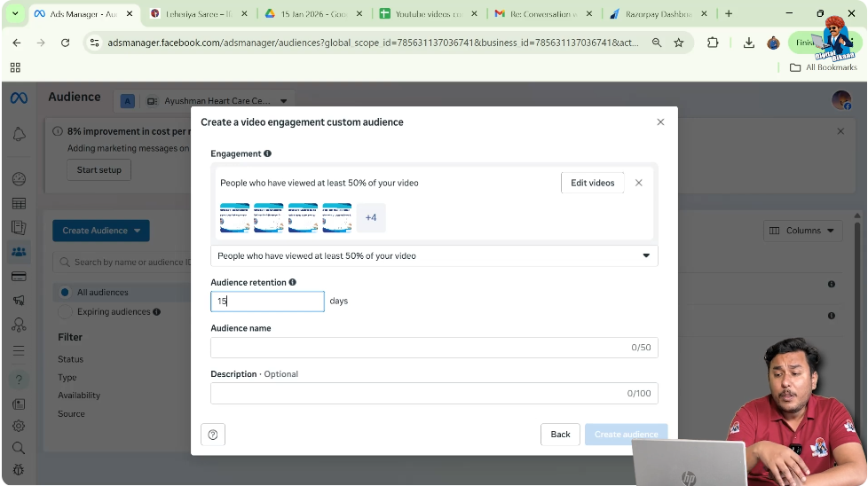This screenshot has height=486, width=868.
Task: Open Settings gear icon in sidebar
Action: coord(19,426)
